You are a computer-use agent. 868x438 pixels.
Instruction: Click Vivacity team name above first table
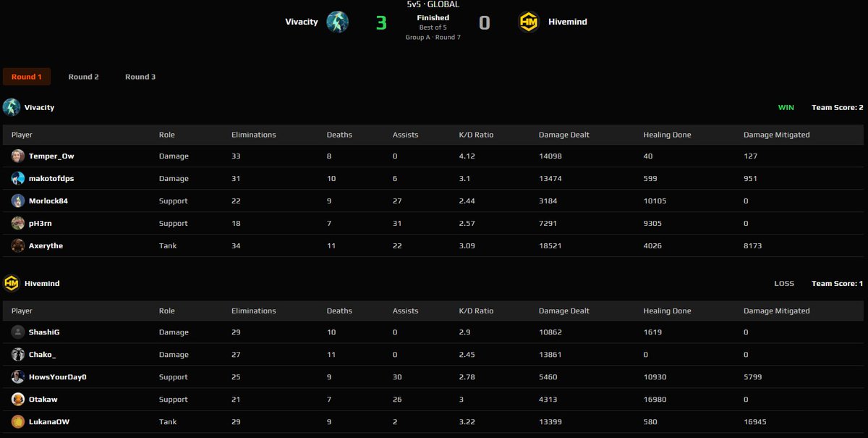39,107
